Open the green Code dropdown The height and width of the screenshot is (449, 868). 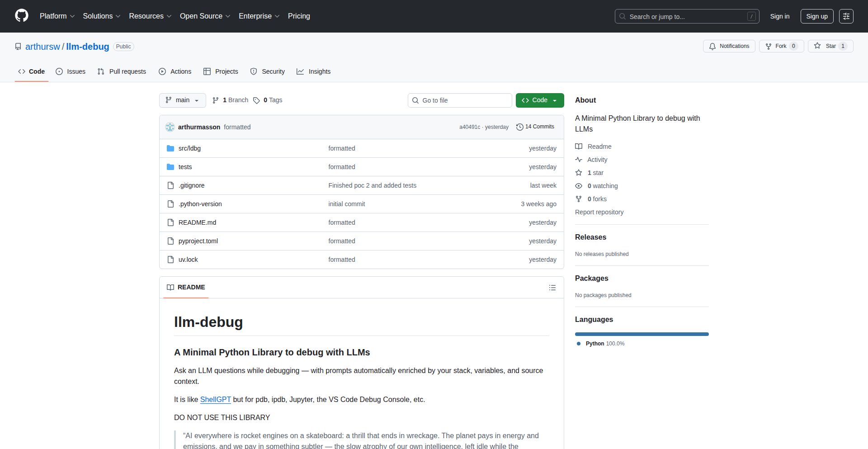(539, 100)
